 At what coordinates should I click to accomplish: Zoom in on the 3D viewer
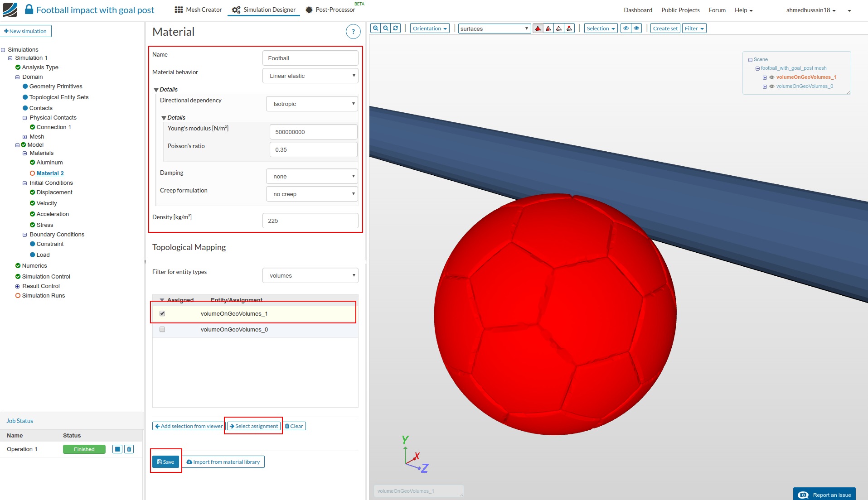coord(376,28)
